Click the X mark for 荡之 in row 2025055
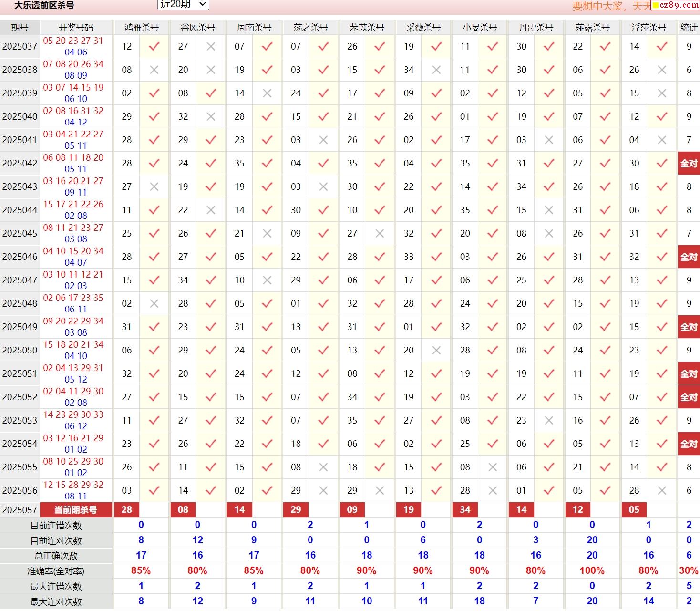This screenshot has width=700, height=611. [323, 467]
